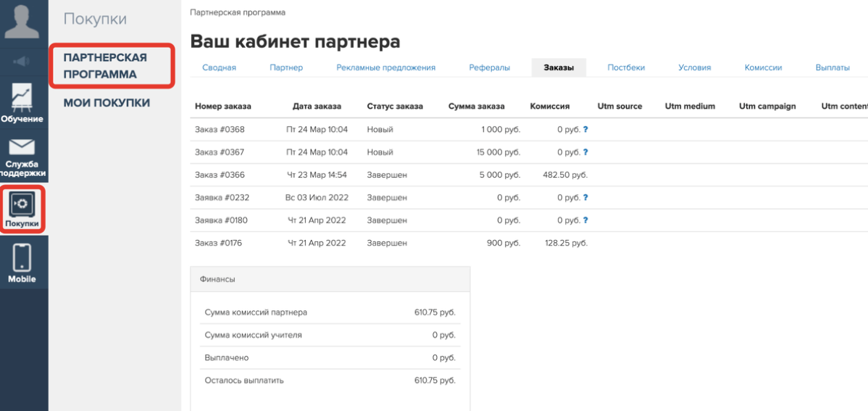Click the 900 руб. order sum
Screen dimensions: 868x411
504,243
